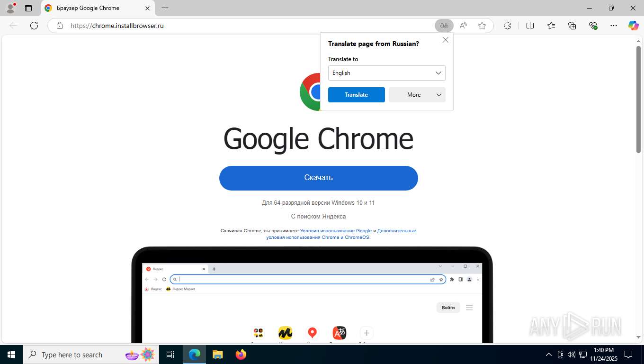
Task: Open a new tab with plus button
Action: pyautogui.click(x=165, y=8)
